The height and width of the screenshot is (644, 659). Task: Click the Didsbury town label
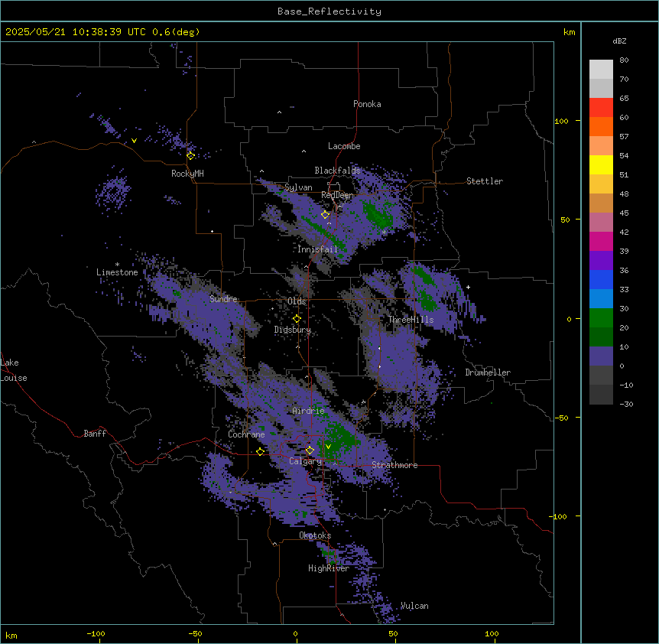tap(293, 330)
